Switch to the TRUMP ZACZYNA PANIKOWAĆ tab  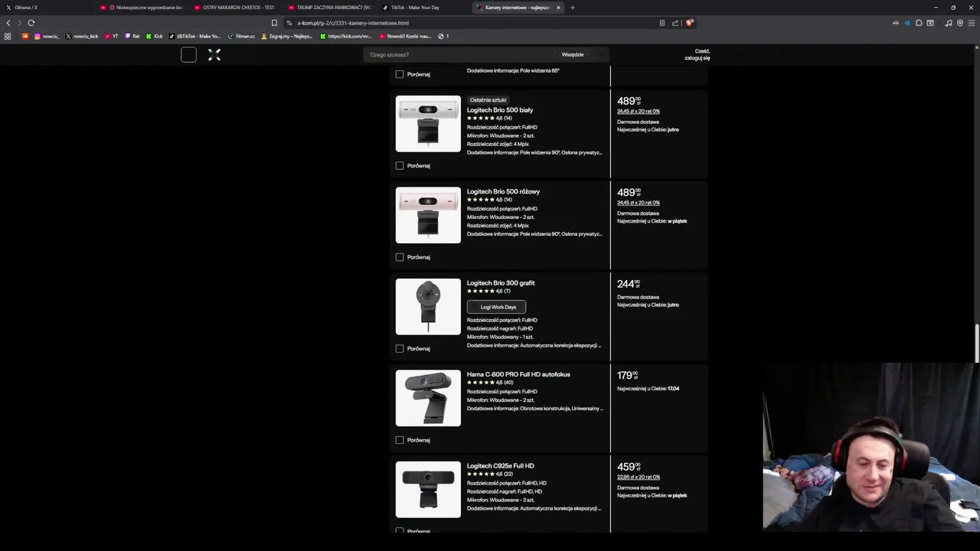point(330,8)
